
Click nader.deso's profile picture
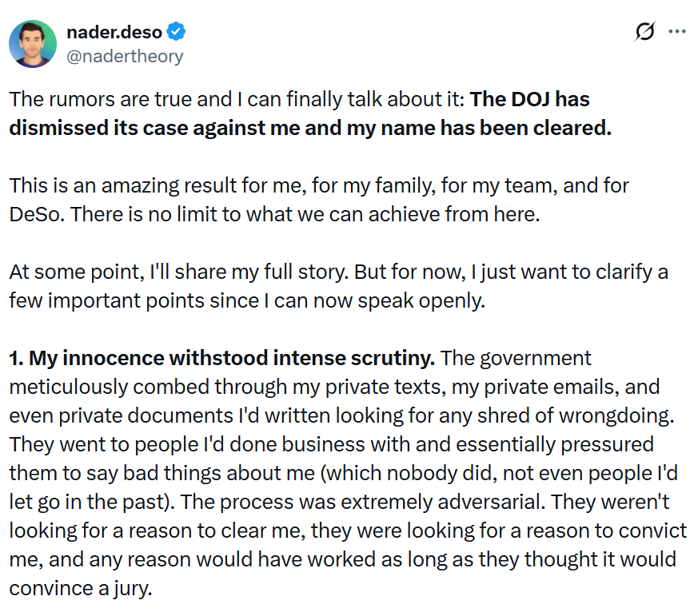tap(33, 43)
